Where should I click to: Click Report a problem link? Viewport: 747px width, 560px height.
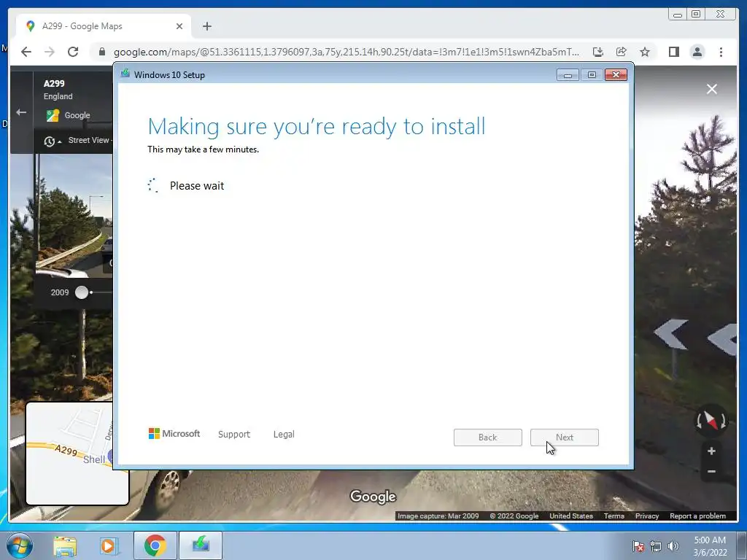(697, 516)
